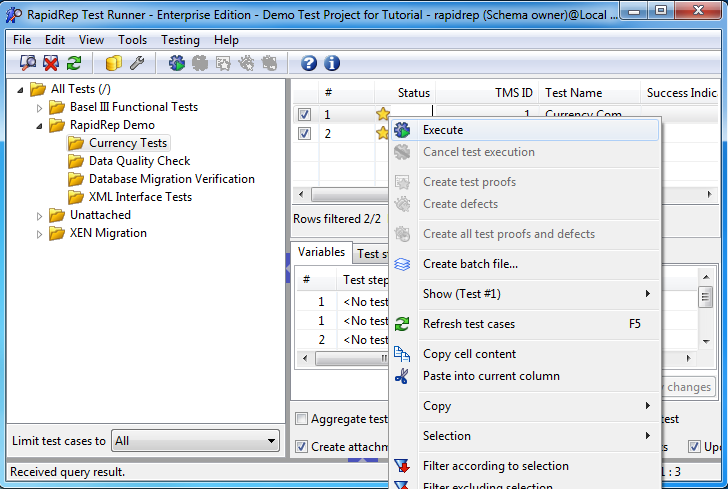Click the grayed cancel execution toolbar icon
Image resolution: width=728 pixels, height=489 pixels.
click(200, 63)
